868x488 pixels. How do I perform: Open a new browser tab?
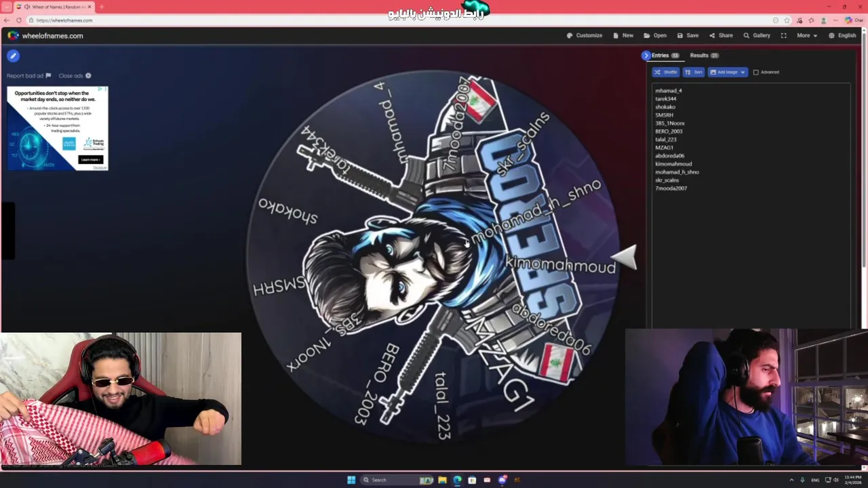pos(102,7)
